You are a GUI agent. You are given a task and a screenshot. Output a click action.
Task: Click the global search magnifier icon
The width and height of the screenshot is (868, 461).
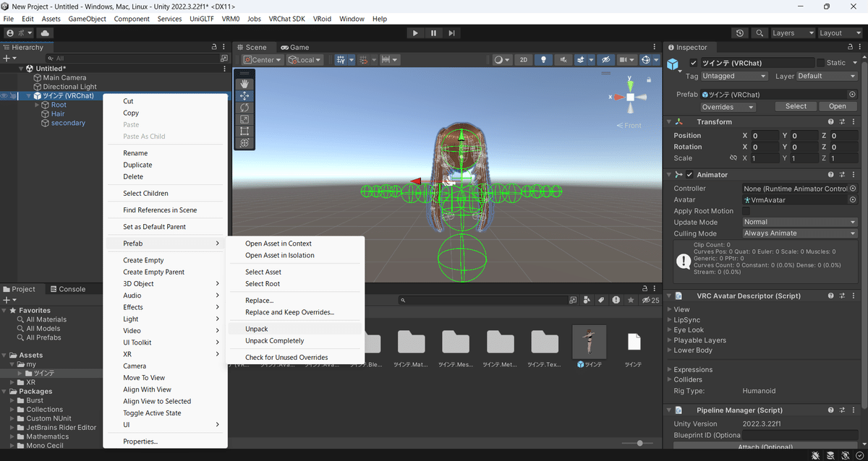point(759,33)
